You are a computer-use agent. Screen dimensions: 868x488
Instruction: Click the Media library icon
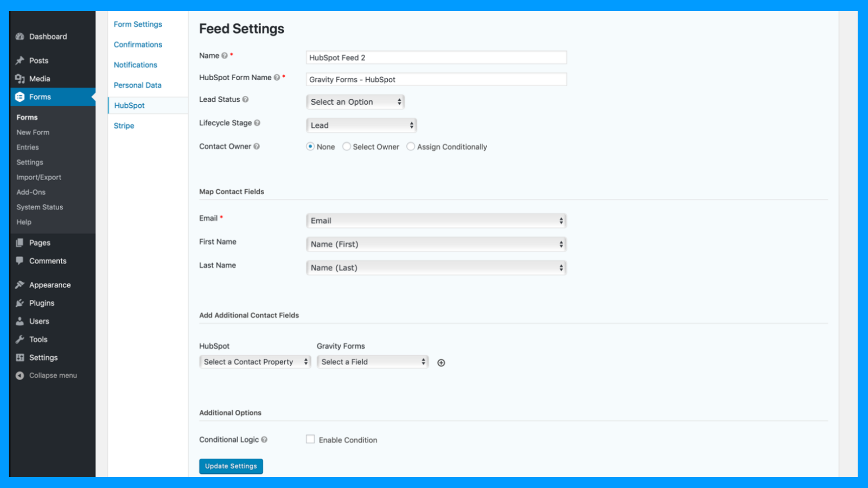pyautogui.click(x=20, y=79)
